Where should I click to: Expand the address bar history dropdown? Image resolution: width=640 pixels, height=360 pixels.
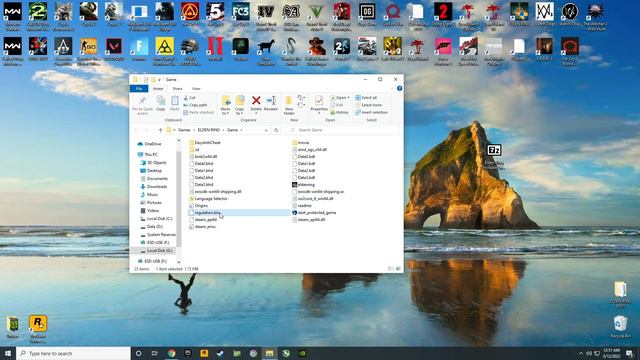click(x=266, y=130)
